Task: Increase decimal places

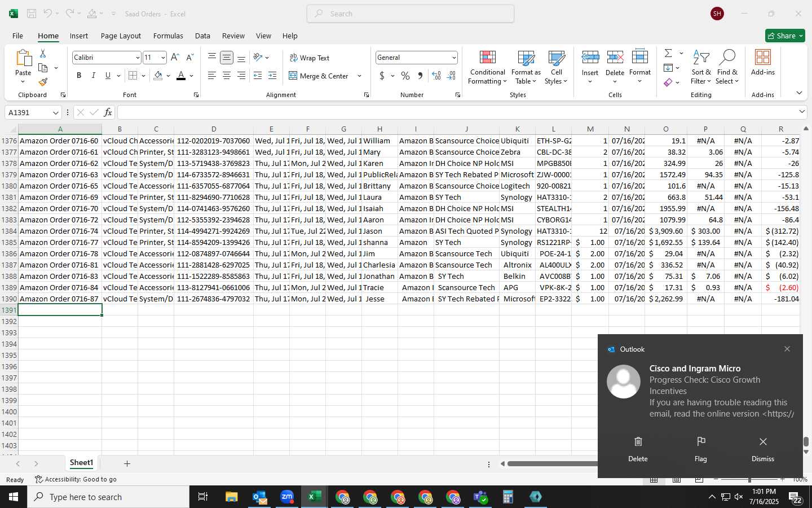Action: pos(436,76)
